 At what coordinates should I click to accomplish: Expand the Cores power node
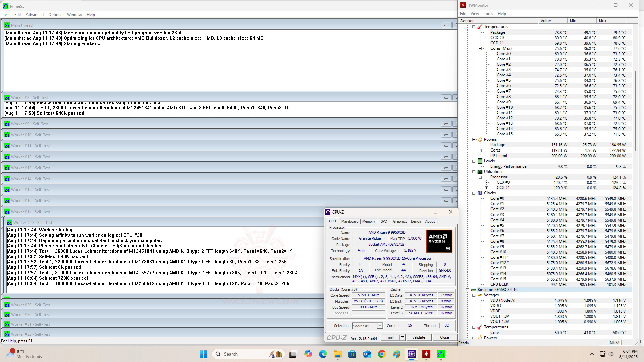(x=480, y=150)
